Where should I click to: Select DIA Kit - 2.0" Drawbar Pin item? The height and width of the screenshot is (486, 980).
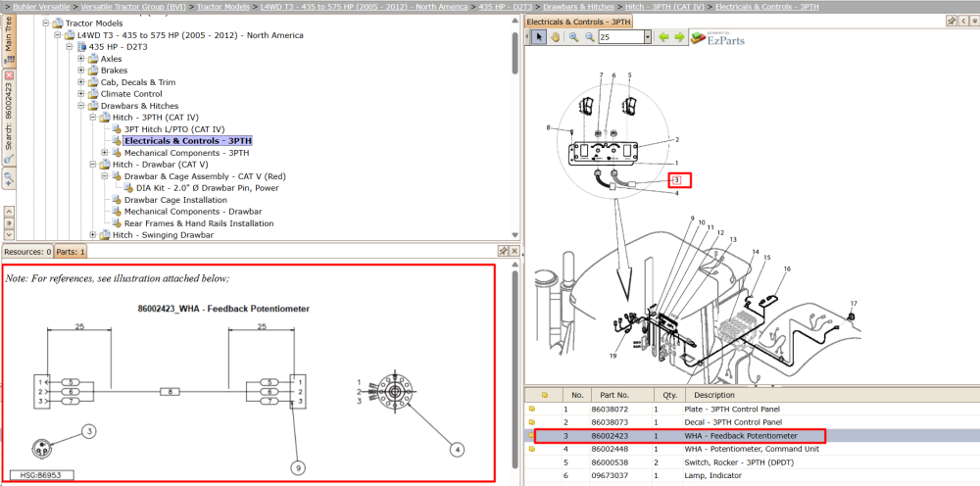tap(208, 188)
